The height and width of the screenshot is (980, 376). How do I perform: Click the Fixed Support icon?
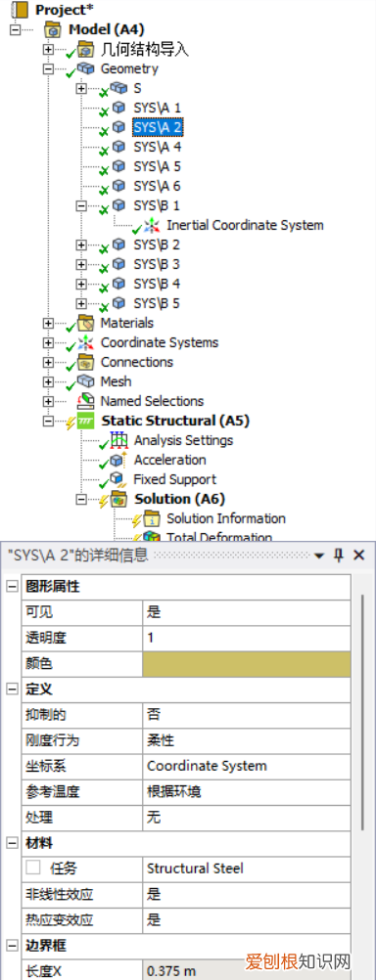tap(118, 479)
